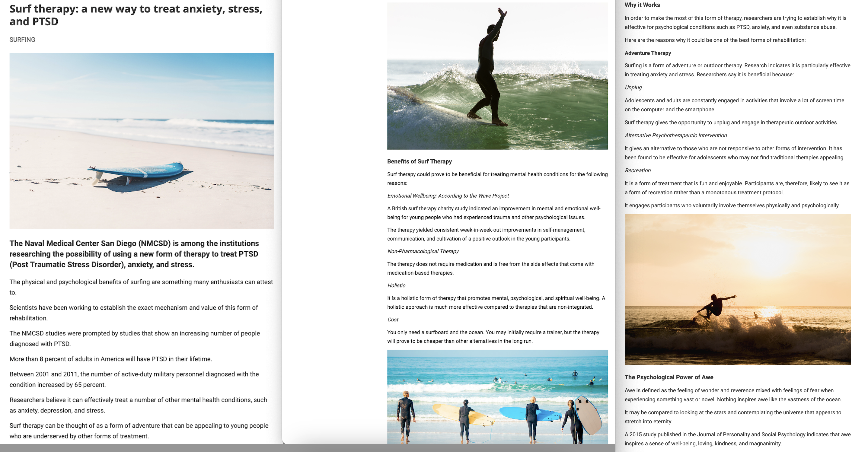Click the 'Between 2001 and 2011' paragraph

point(134,379)
